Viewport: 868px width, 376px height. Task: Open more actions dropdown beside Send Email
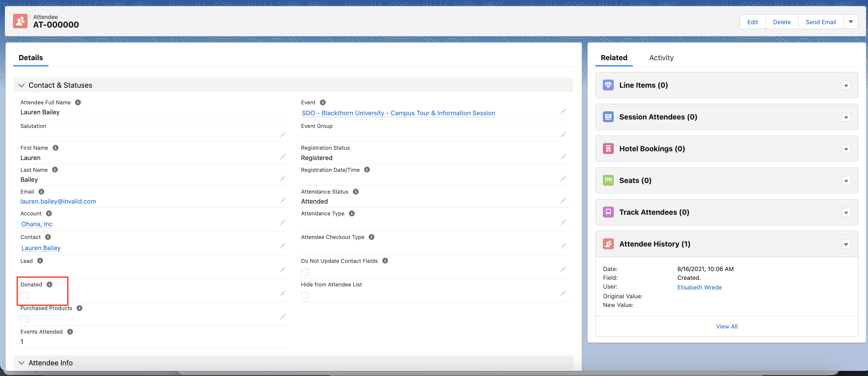[x=851, y=22]
